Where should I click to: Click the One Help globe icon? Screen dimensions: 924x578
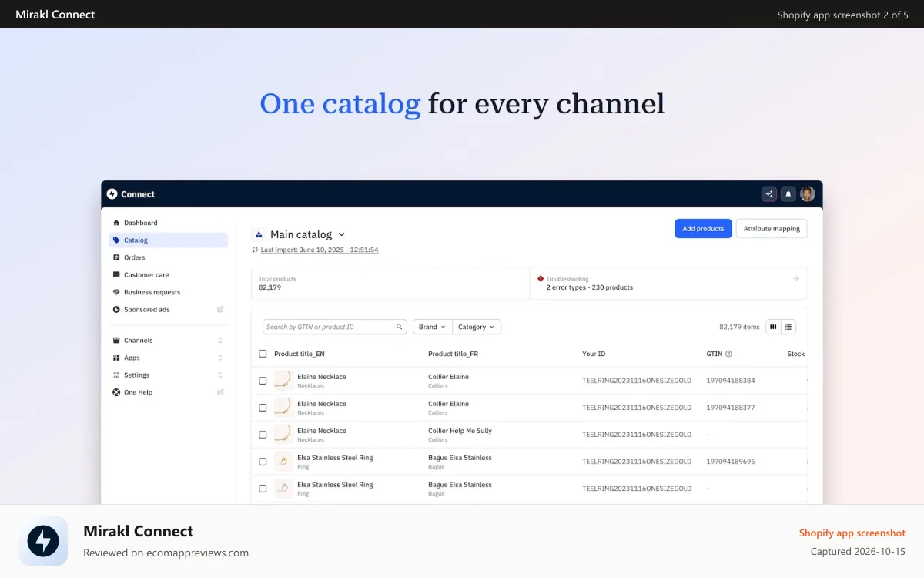pos(116,392)
